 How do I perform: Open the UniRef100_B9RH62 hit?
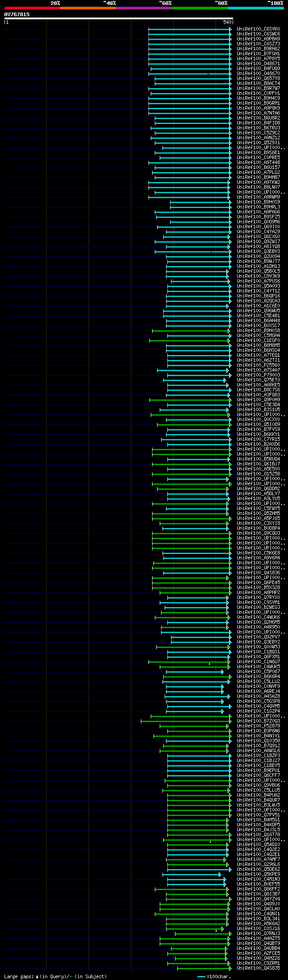258,49
